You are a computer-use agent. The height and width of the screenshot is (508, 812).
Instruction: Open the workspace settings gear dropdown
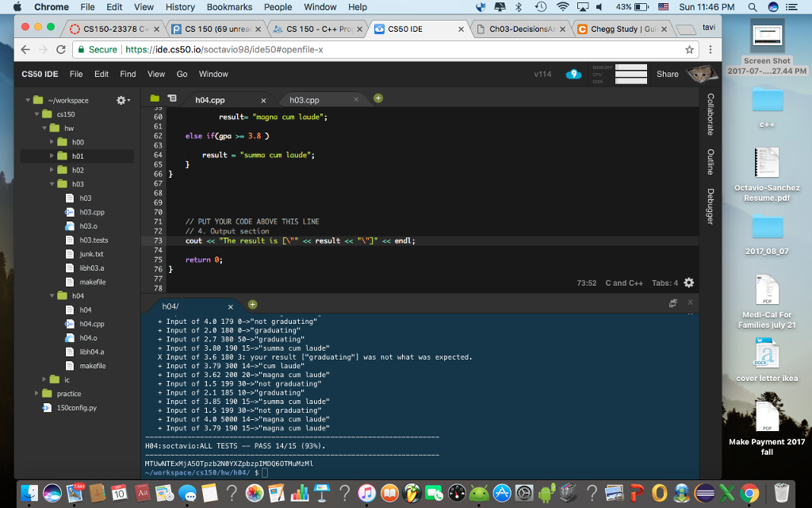tap(122, 100)
